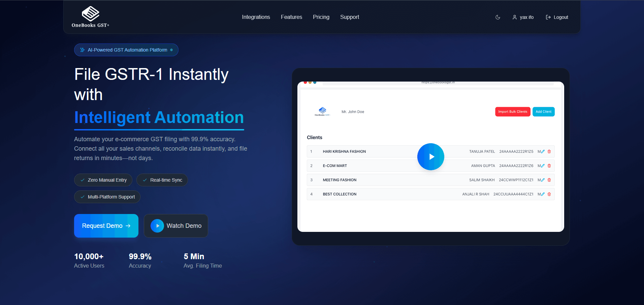This screenshot has height=305, width=644.
Task: Click the Add Client button
Action: pos(543,112)
